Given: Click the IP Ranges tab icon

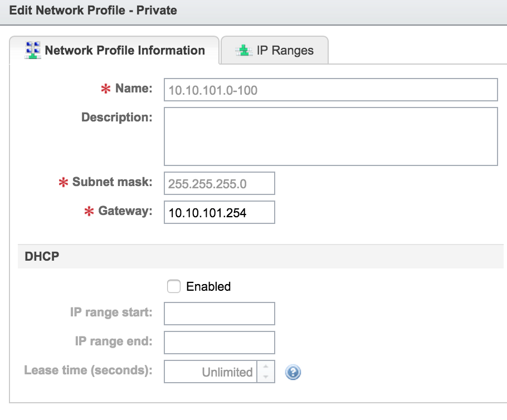Looking at the screenshot, I should tap(243, 50).
